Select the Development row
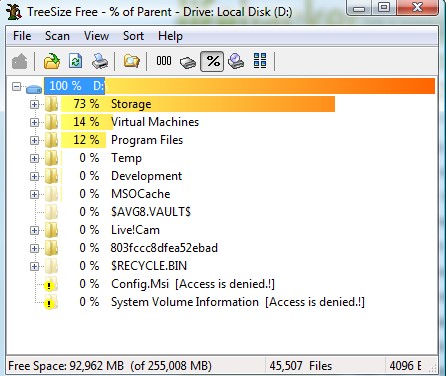The image size is (446, 376). pyautogui.click(x=121, y=176)
